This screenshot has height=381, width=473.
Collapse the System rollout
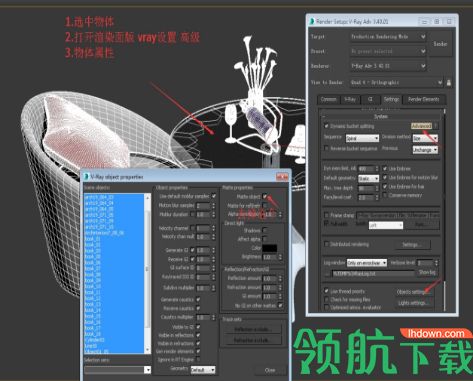tap(381, 116)
